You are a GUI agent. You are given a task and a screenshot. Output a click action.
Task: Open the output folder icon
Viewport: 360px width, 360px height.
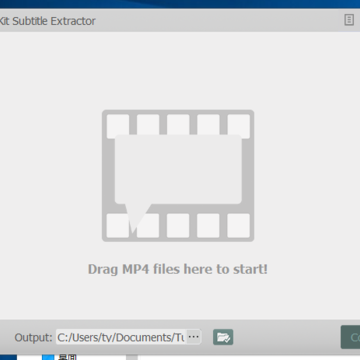(x=223, y=337)
